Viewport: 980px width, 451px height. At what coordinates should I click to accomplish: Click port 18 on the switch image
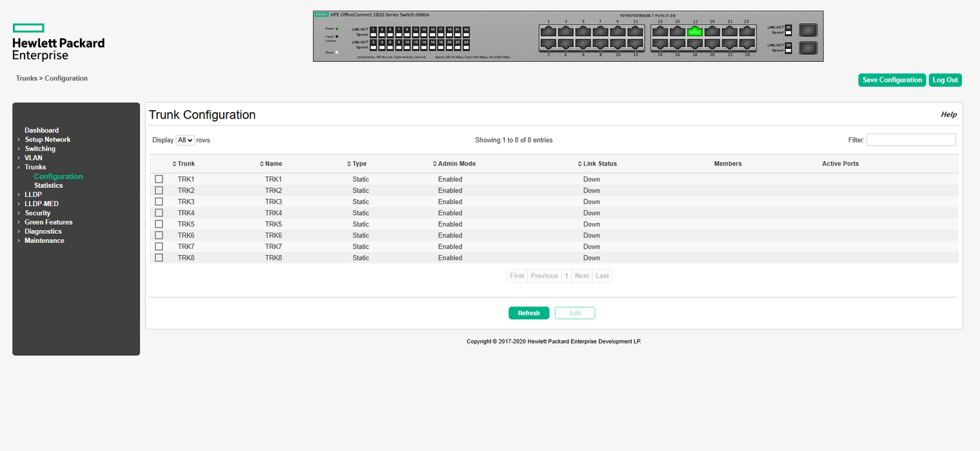pos(695,44)
